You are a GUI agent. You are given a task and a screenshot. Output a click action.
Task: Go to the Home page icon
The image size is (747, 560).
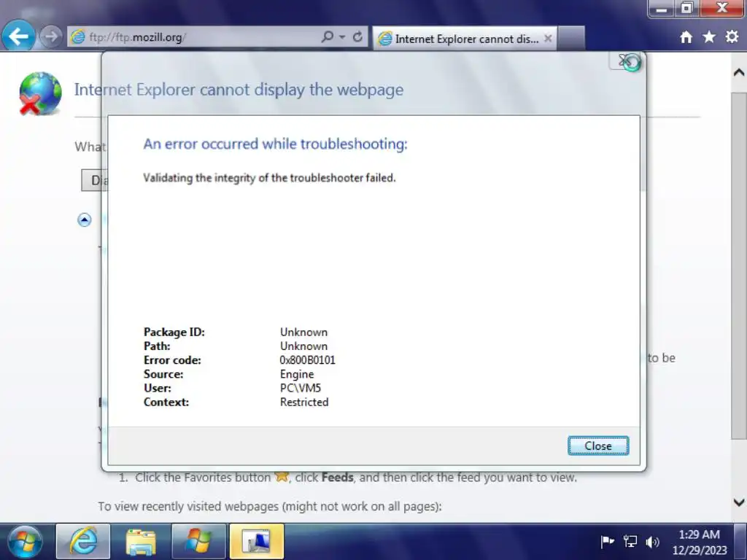click(x=686, y=37)
